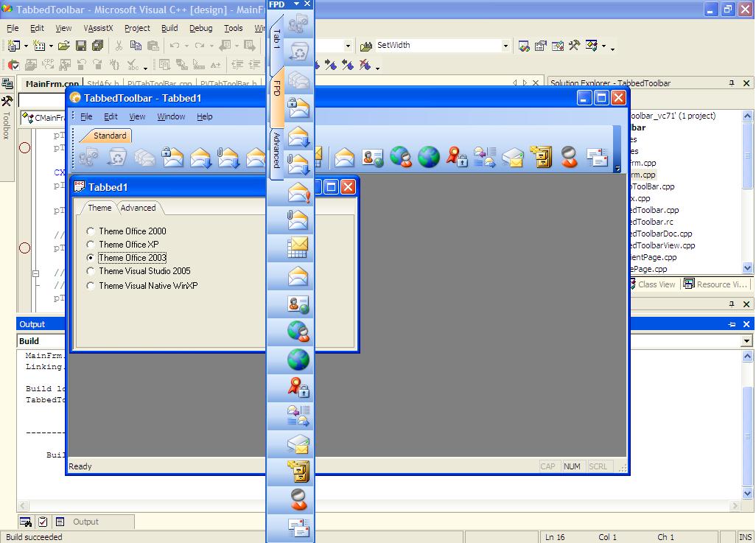Click the filing cabinet icon in the horizontal toolbar
Image resolution: width=756 pixels, height=543 pixels.
pos(542,157)
